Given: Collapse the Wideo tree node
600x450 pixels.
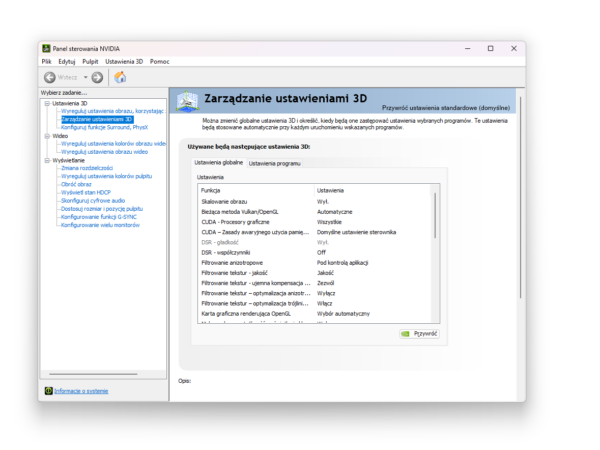Looking at the screenshot, I should click(x=47, y=136).
